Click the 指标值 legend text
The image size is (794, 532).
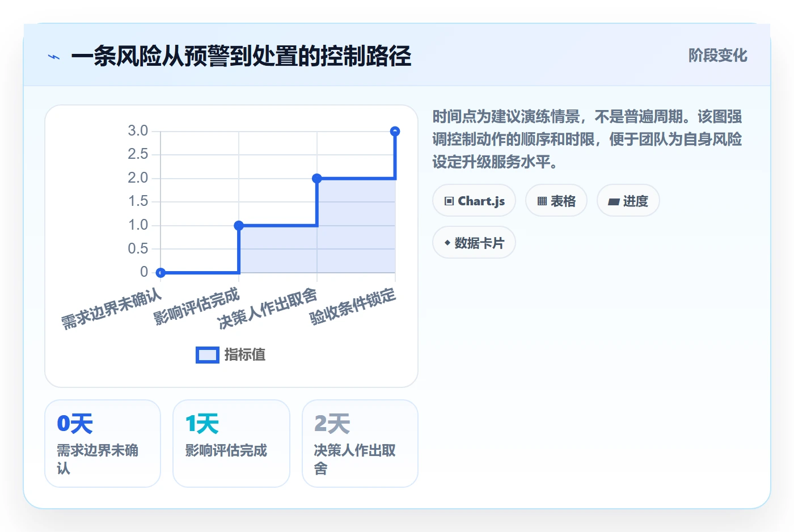coord(245,355)
